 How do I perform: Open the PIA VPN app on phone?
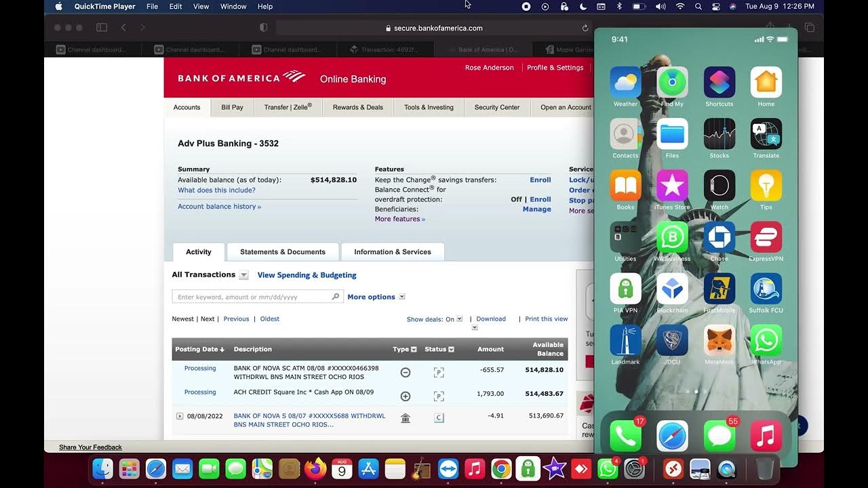click(625, 289)
